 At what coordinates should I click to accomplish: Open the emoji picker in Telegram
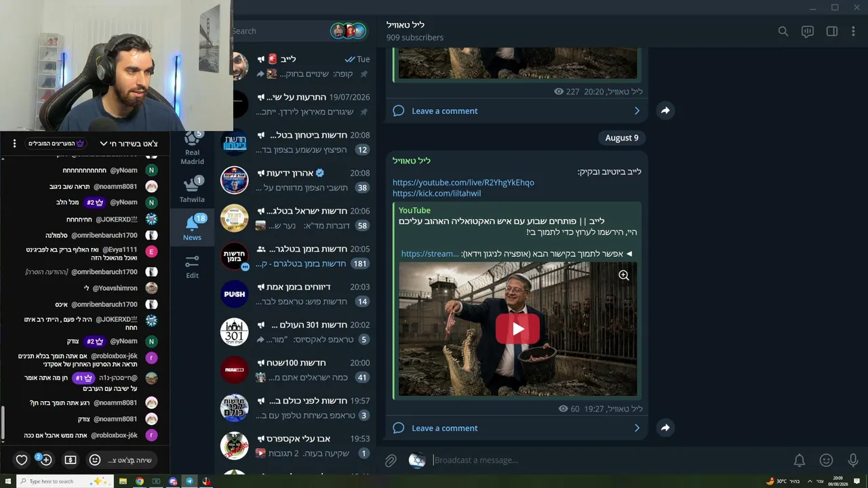pyautogui.click(x=826, y=460)
